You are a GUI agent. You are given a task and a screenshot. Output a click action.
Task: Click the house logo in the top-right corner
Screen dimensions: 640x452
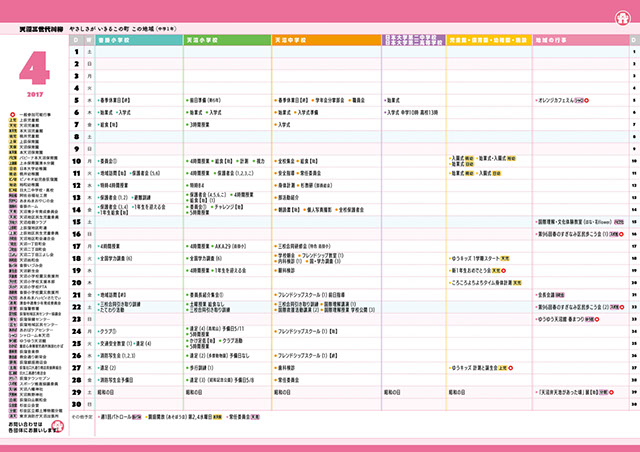click(x=622, y=18)
